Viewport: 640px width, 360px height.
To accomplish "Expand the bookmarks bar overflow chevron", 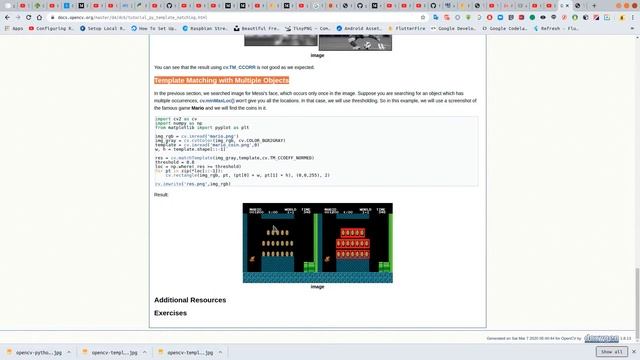I will point(632,29).
